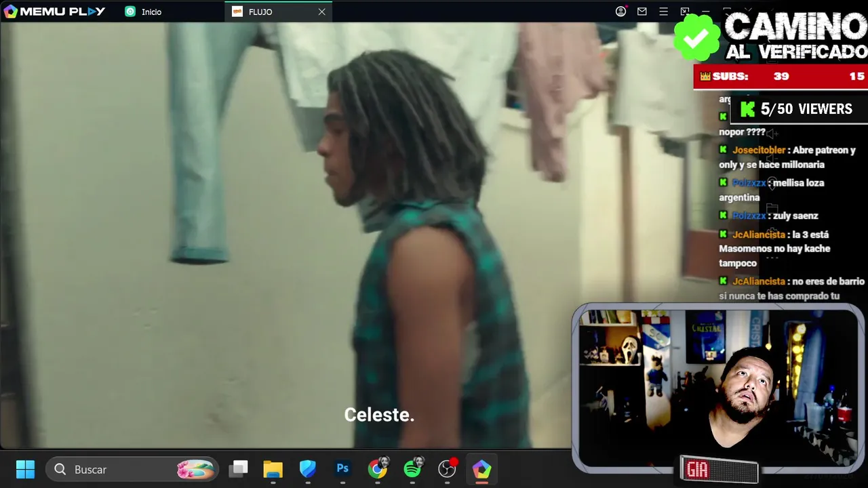Click the Kick badge beside Josecitobler
This screenshot has height=488, width=868.
[723, 150]
